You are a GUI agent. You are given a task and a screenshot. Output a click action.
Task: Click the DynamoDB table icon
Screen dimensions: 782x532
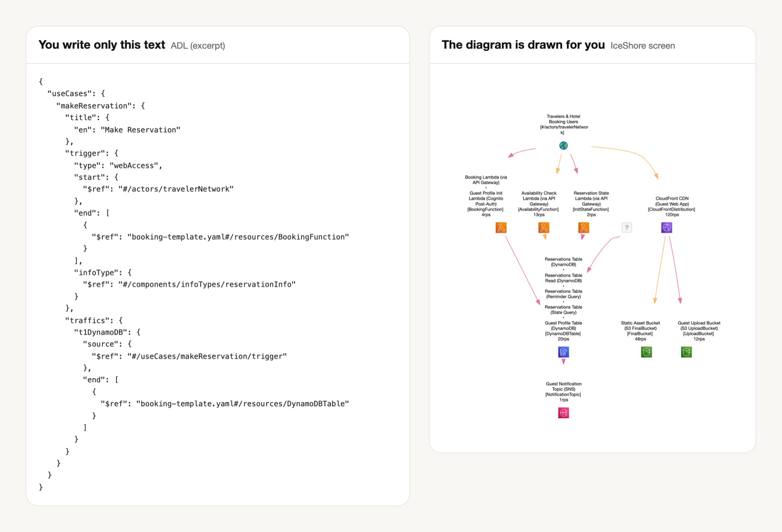pyautogui.click(x=564, y=352)
